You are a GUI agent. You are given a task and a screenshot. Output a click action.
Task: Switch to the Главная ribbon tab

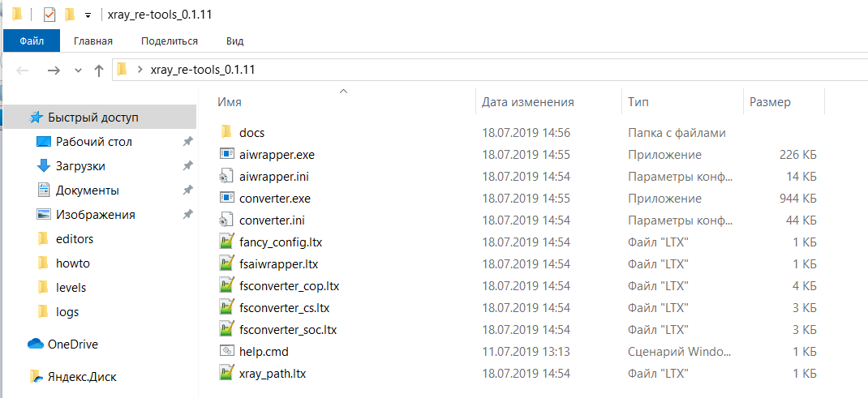click(x=93, y=41)
